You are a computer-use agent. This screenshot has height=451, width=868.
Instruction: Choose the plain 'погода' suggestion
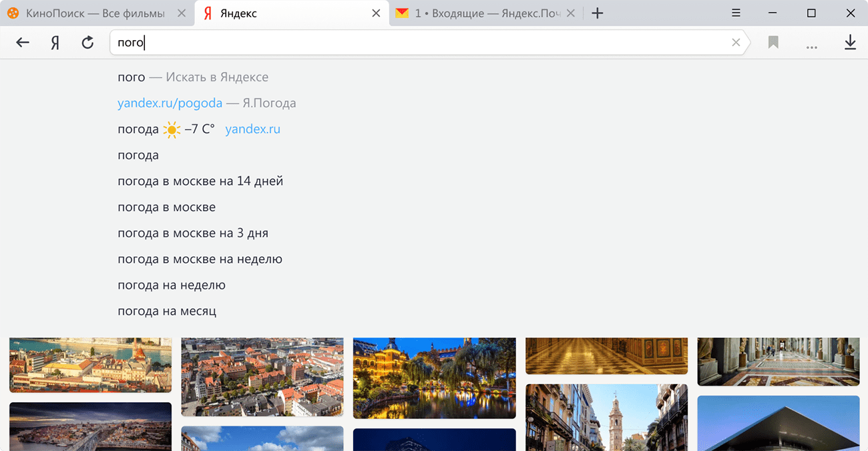coord(138,155)
